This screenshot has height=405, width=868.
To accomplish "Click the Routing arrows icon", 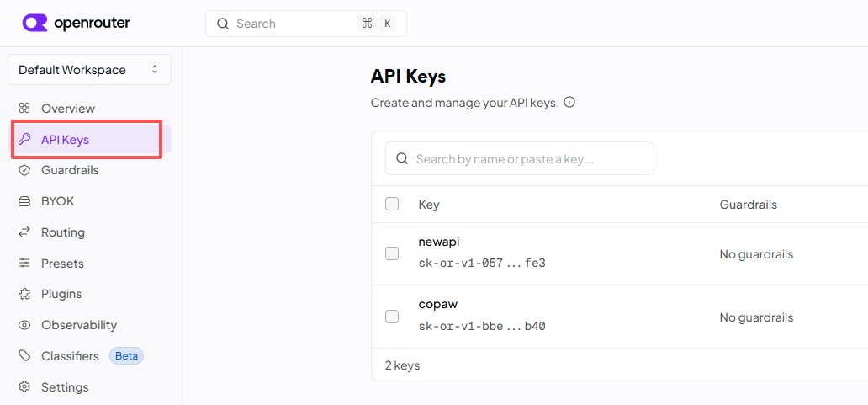I will click(x=24, y=232).
